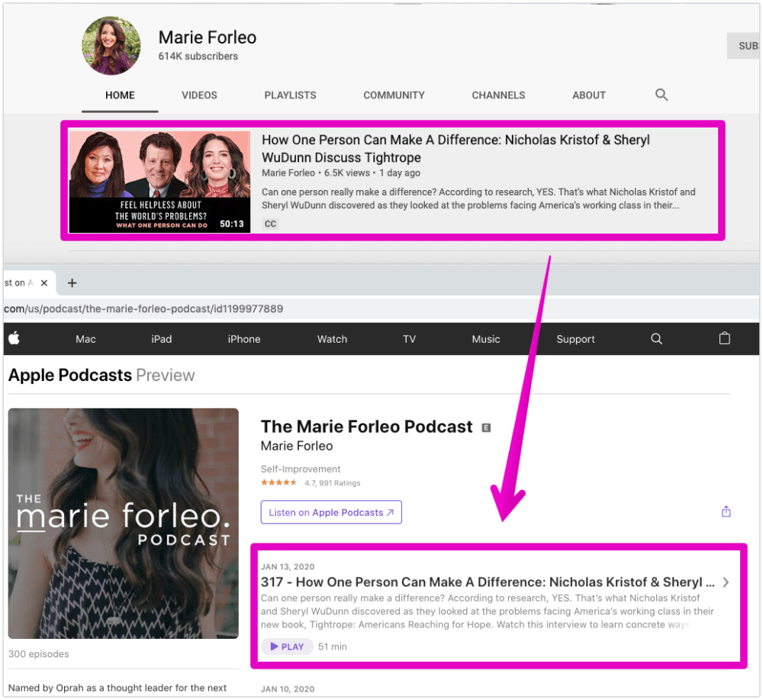This screenshot has height=700, width=763.
Task: Click the 51 min duration text
Action: coord(333,647)
